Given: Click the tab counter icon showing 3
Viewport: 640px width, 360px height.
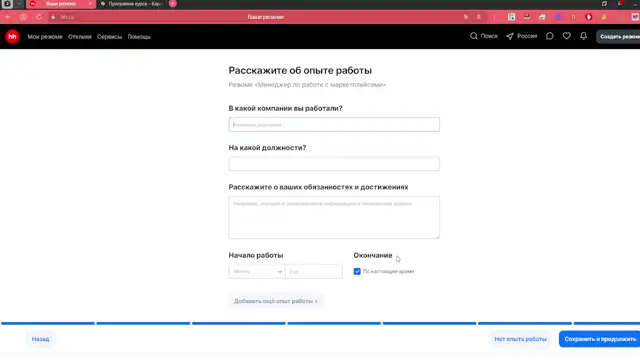Looking at the screenshot, I should point(7,4).
